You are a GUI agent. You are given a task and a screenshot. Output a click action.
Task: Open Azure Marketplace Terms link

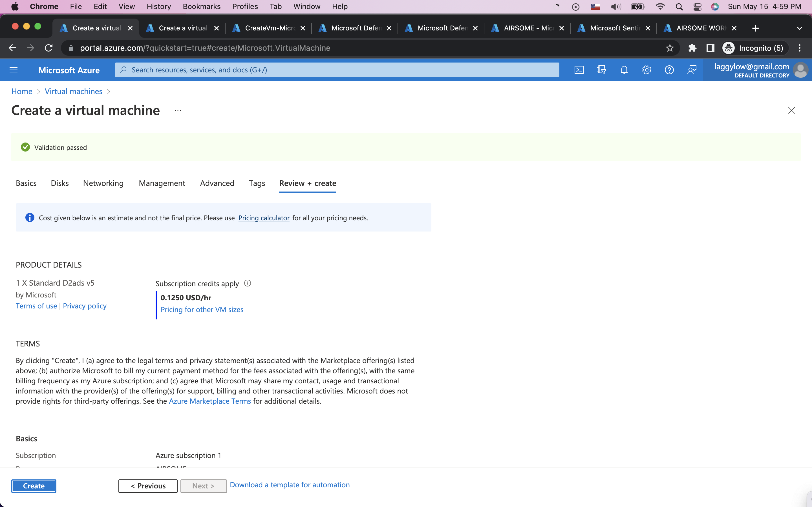tap(210, 401)
